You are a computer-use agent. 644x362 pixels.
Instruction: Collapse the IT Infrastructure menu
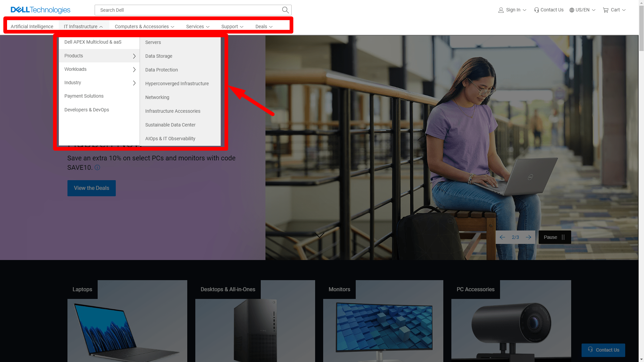click(x=84, y=27)
